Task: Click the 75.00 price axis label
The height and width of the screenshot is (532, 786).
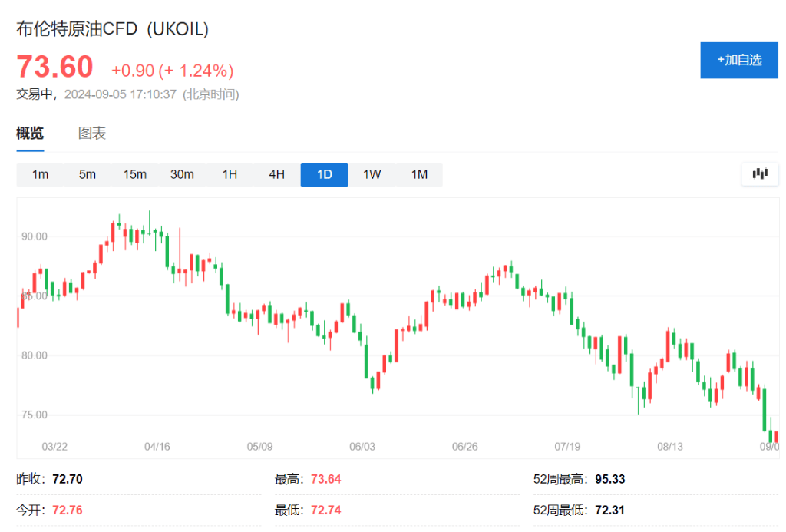Action: coord(34,415)
